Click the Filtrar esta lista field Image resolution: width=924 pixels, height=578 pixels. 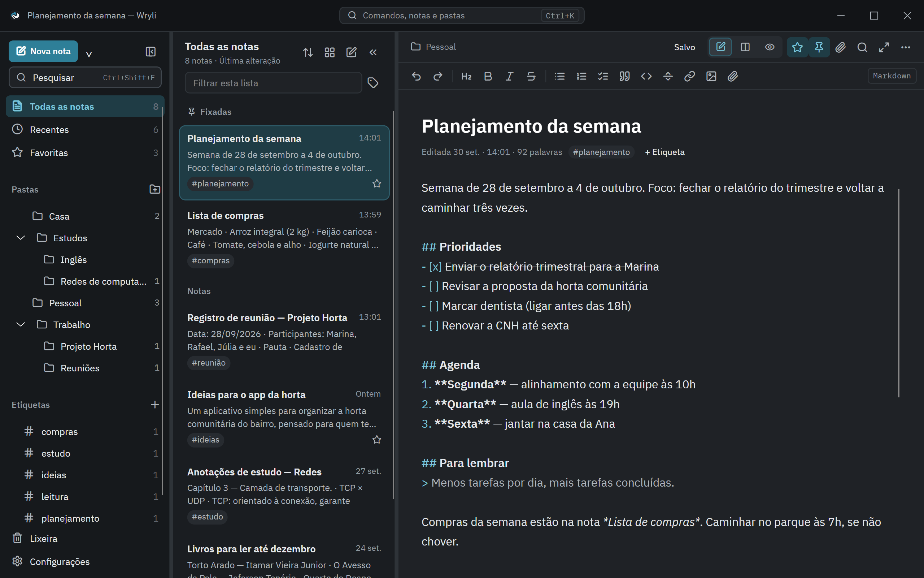point(273,83)
